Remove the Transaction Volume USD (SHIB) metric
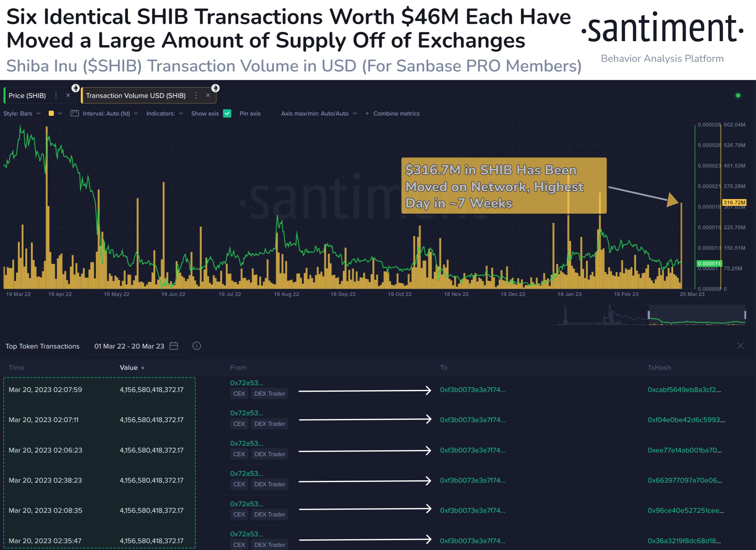 click(x=208, y=95)
